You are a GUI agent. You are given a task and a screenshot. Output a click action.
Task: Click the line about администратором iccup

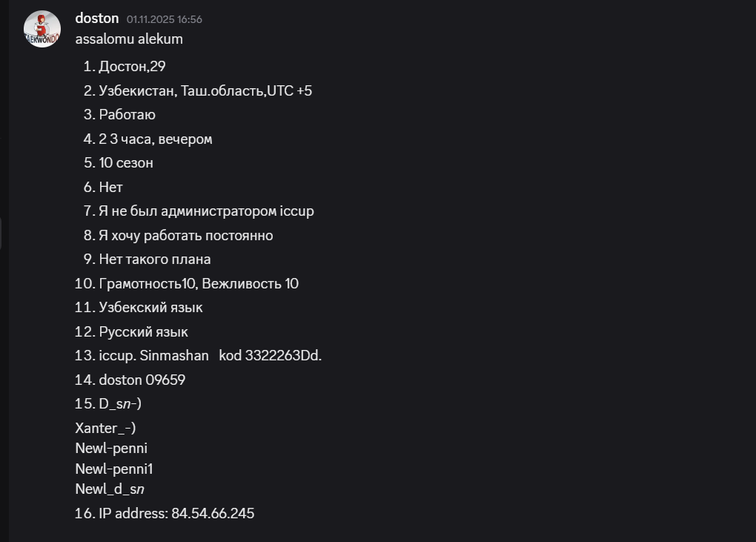tap(206, 211)
